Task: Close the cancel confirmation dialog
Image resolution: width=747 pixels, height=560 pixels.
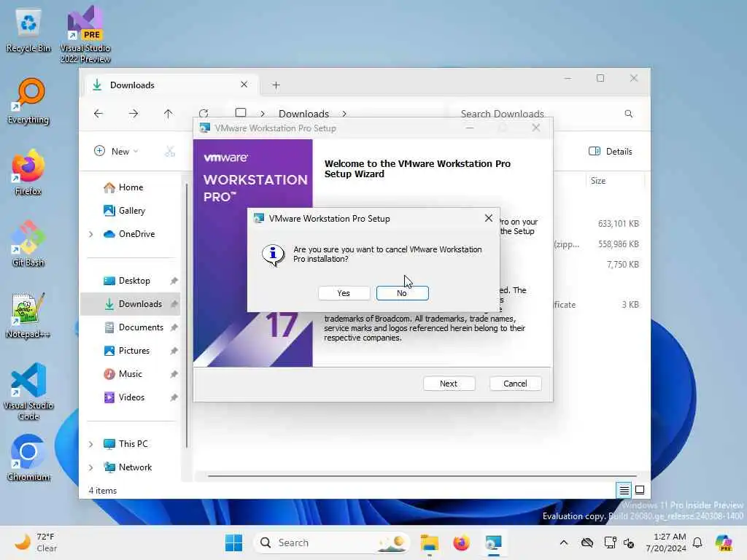Action: coord(488,218)
